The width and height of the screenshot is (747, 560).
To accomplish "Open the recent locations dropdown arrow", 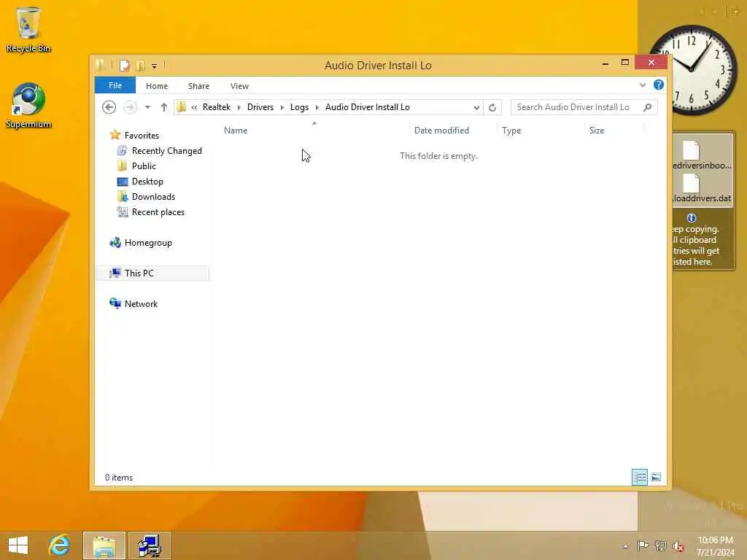I will (x=147, y=107).
